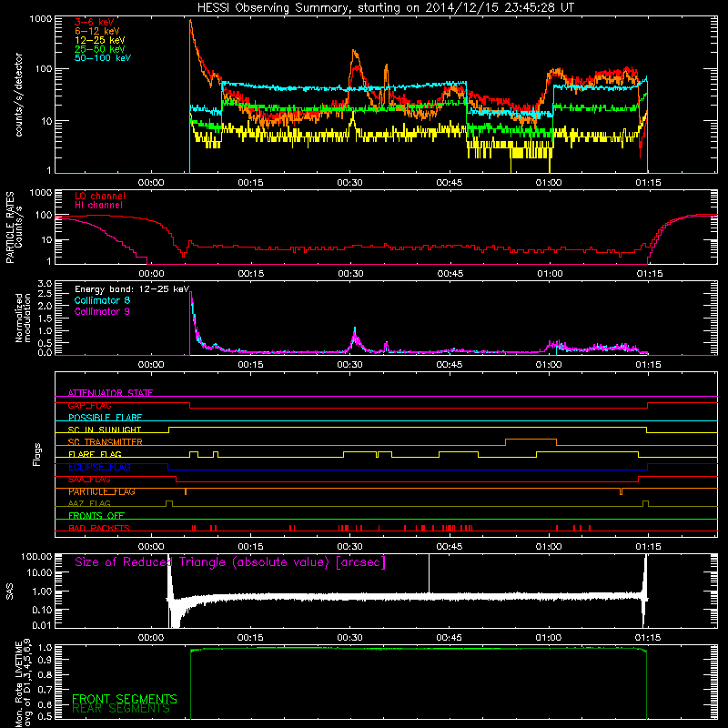Click the REAR SEGMENTS legend label
Image resolution: width=728 pixels, height=728 pixels.
tap(121, 709)
